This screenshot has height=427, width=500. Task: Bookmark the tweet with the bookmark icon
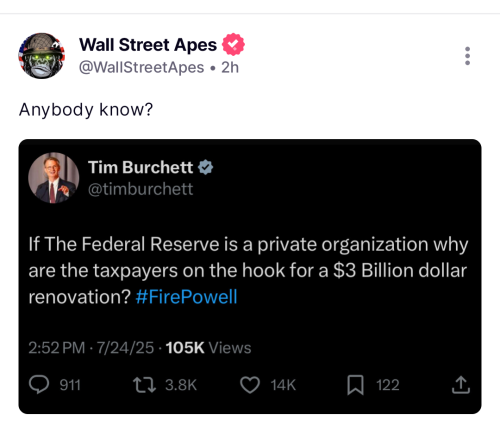pos(355,385)
